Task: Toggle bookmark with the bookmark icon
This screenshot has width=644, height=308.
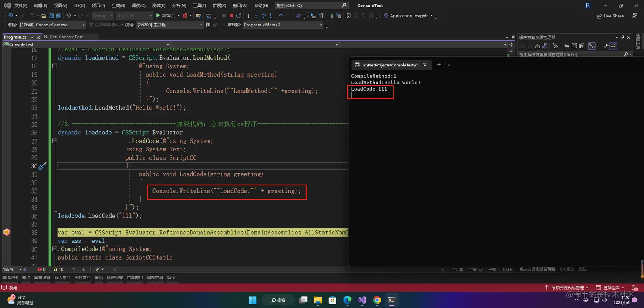Action: pyautogui.click(x=348, y=16)
